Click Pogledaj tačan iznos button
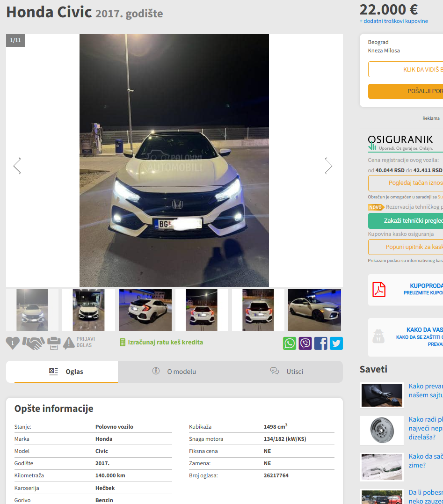Screen dimensions: 443x504 (x=406, y=183)
